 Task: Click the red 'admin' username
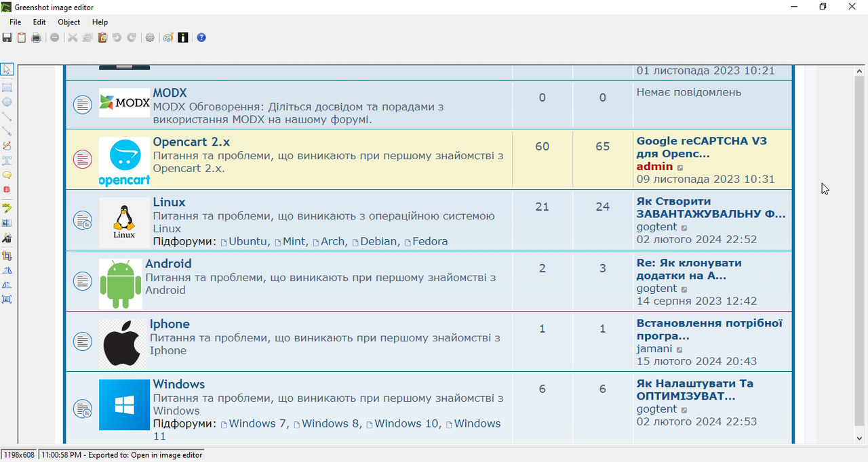pyautogui.click(x=654, y=167)
